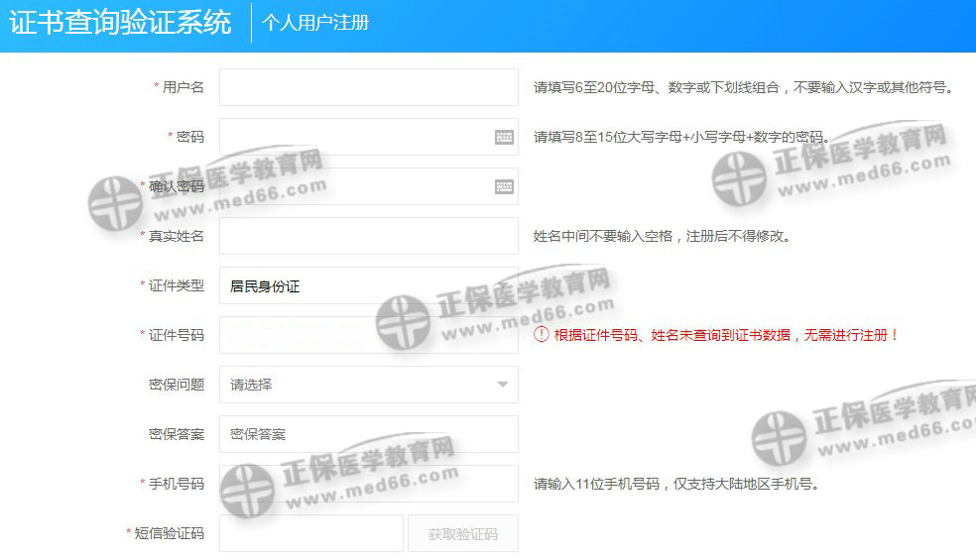
Task: Click the 用户名 field label
Action: pyautogui.click(x=183, y=87)
